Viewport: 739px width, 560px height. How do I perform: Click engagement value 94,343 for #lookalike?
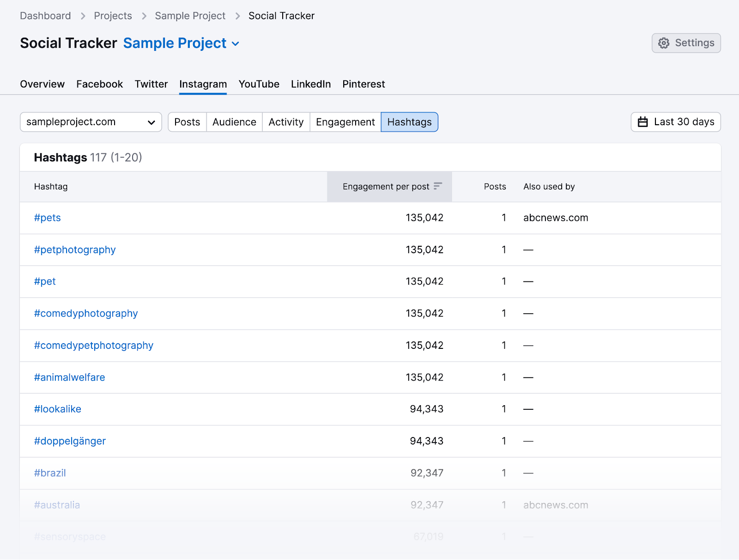point(427,409)
